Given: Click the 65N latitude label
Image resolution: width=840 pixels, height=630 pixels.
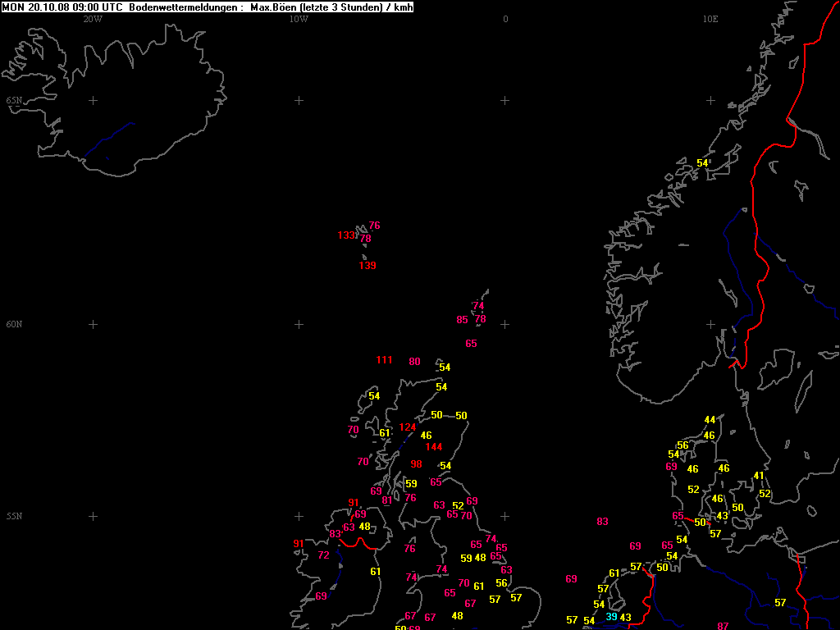Looking at the screenshot, I should [x=15, y=100].
